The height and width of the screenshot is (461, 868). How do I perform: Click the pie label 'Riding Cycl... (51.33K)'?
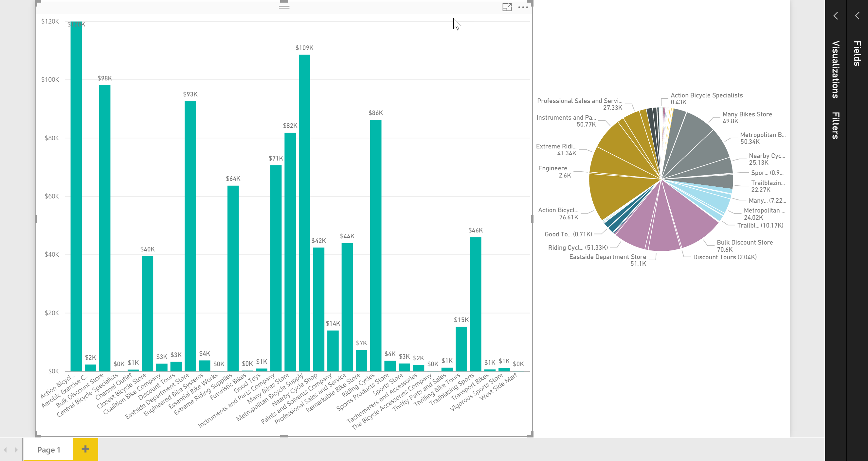tap(578, 248)
